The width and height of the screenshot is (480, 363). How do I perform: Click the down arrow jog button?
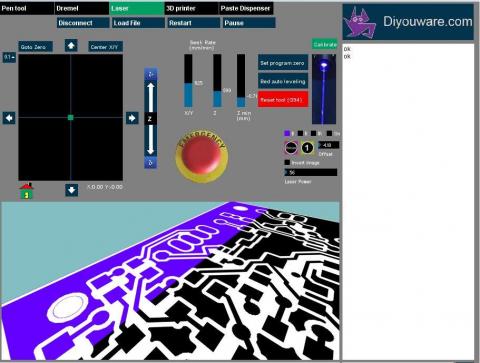click(71, 190)
